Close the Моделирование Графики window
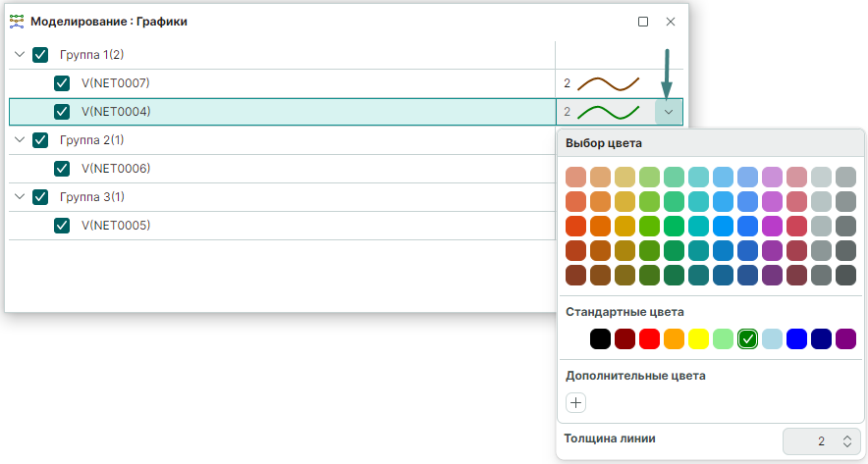This screenshot has height=464, width=868. pos(671,21)
